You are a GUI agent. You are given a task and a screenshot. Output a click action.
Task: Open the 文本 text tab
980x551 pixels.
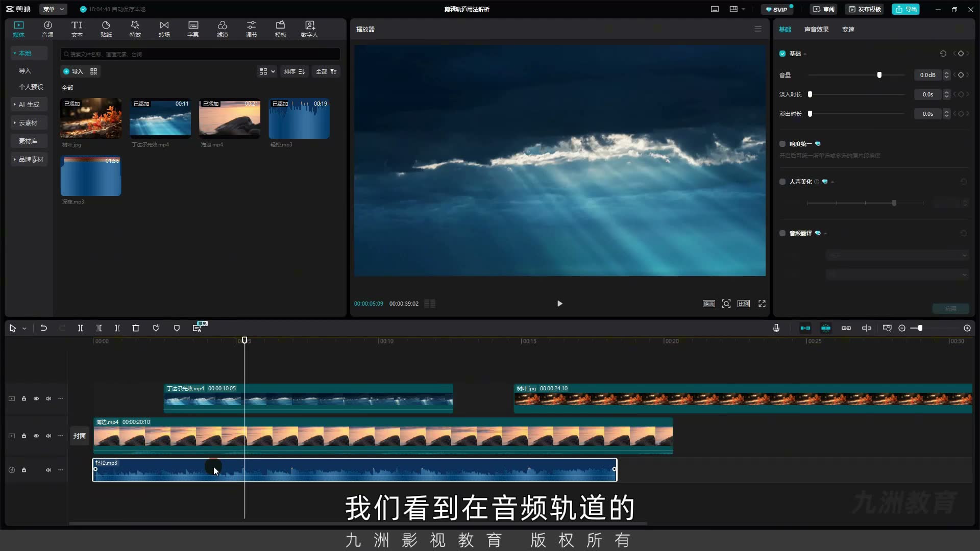tap(77, 29)
